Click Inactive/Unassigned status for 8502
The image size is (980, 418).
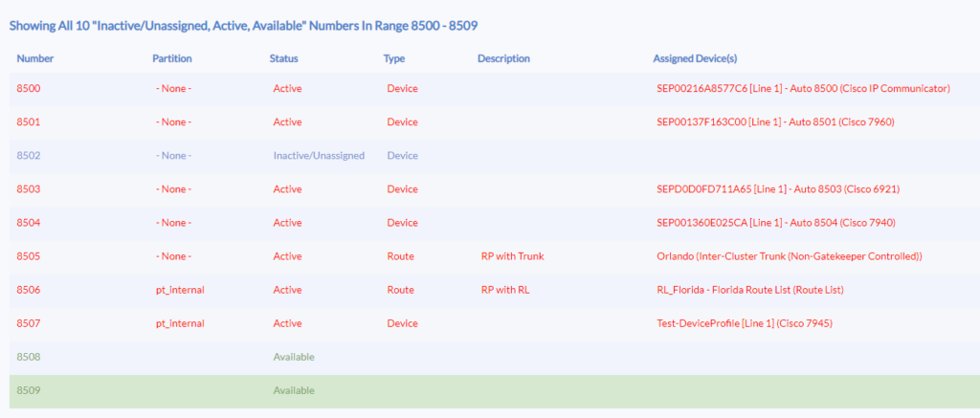319,156
